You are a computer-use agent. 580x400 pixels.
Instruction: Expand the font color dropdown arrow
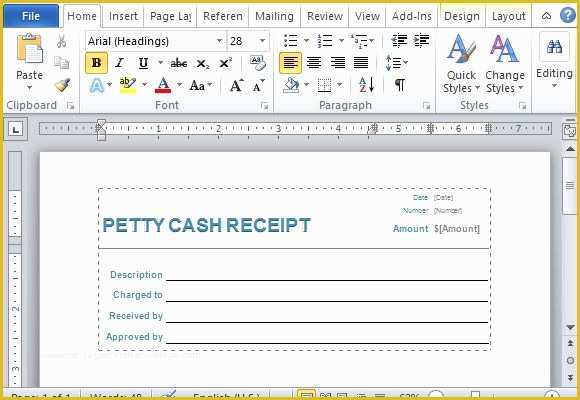coord(179,85)
